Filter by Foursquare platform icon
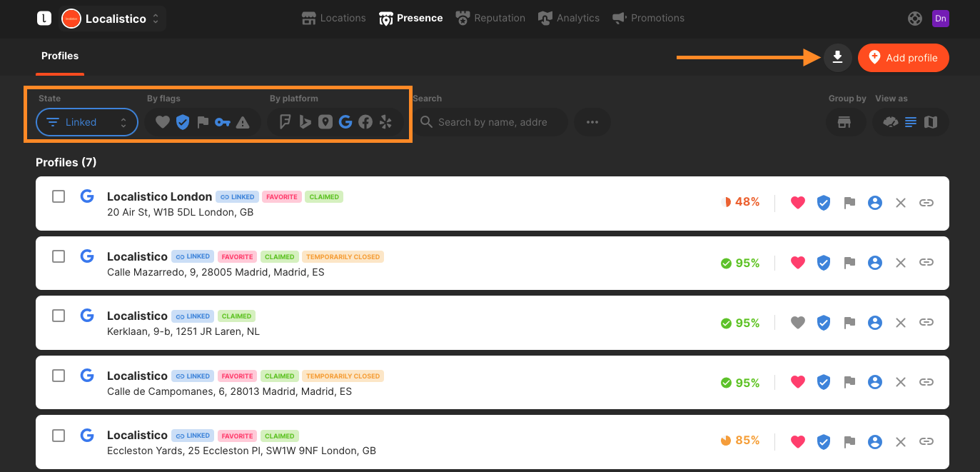Image resolution: width=980 pixels, height=472 pixels. [x=285, y=122]
